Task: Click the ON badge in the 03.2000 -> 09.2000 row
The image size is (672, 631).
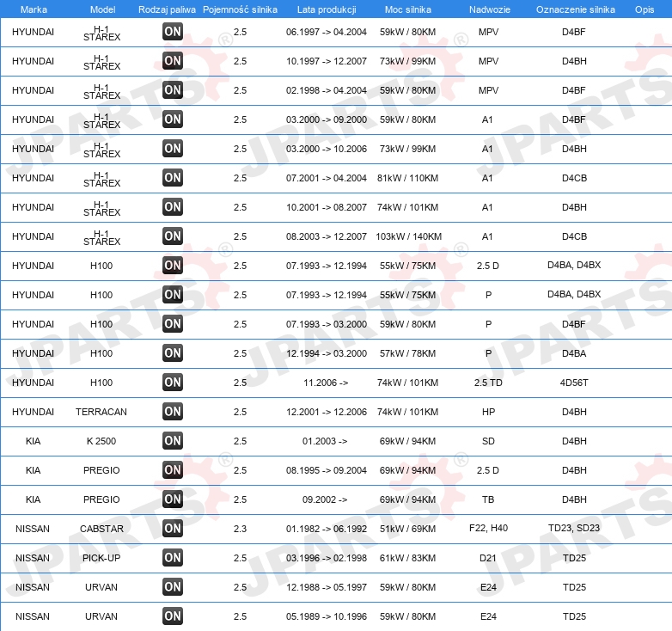Action: click(x=173, y=119)
